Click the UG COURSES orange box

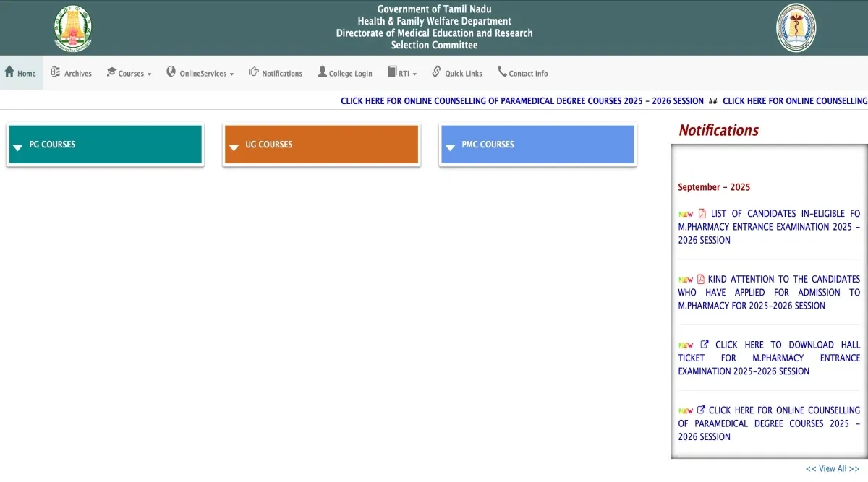(x=321, y=145)
